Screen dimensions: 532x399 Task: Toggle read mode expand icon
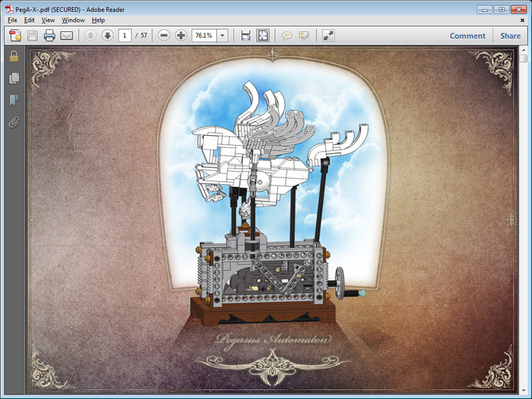(x=328, y=36)
